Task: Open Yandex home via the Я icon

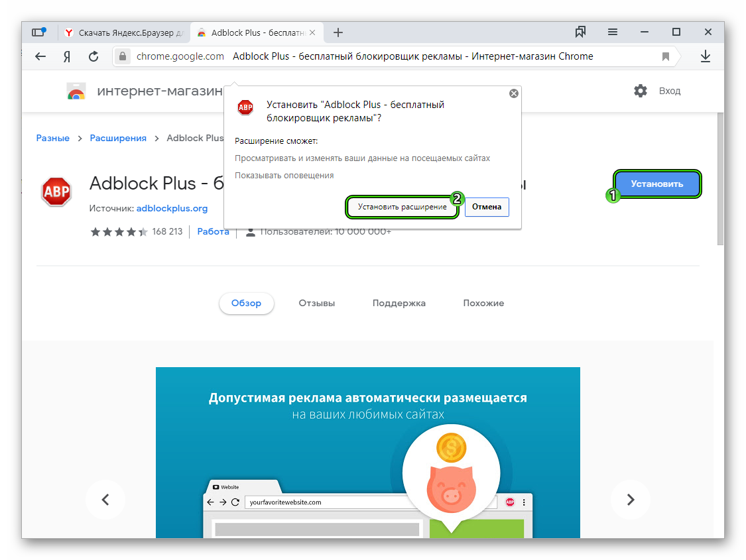Action: click(67, 56)
